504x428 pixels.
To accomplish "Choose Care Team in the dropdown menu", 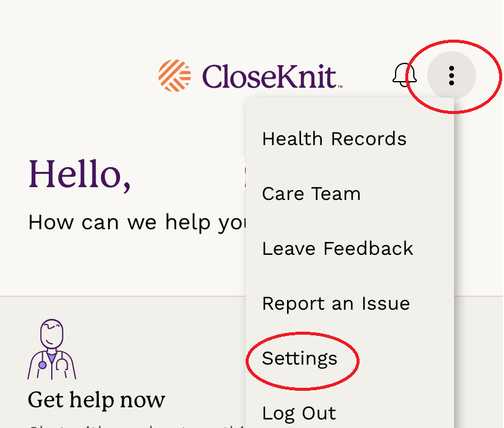I will pos(311,194).
